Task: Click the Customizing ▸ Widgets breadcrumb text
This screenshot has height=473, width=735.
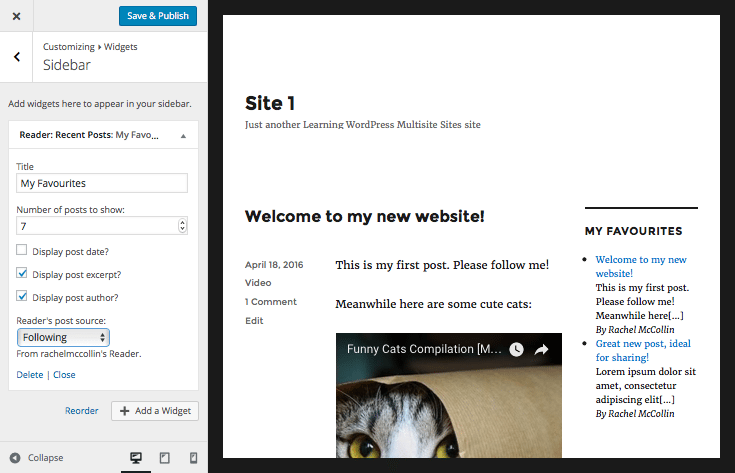Action: coord(90,47)
